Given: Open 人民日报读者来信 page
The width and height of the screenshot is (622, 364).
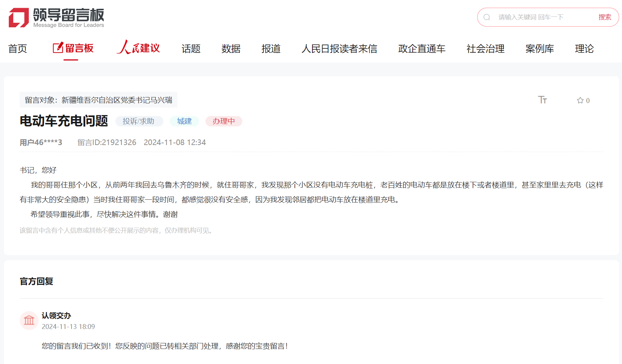Looking at the screenshot, I should [x=339, y=49].
